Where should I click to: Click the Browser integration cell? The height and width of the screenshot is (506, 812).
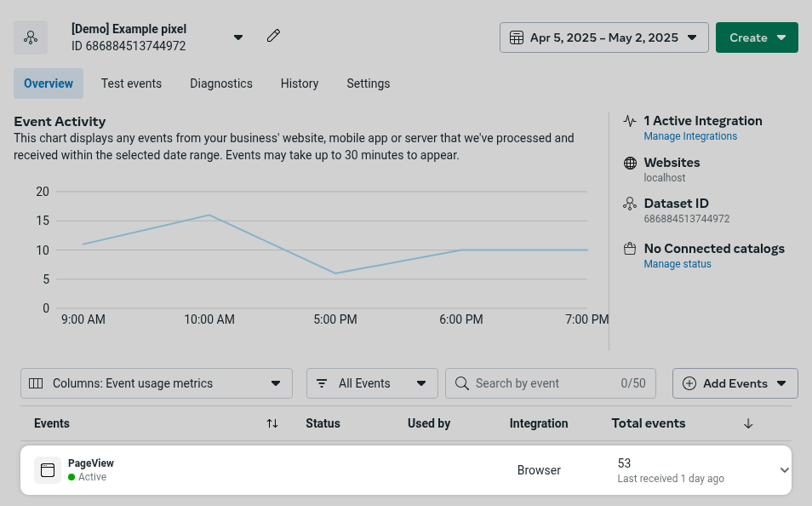coord(539,470)
